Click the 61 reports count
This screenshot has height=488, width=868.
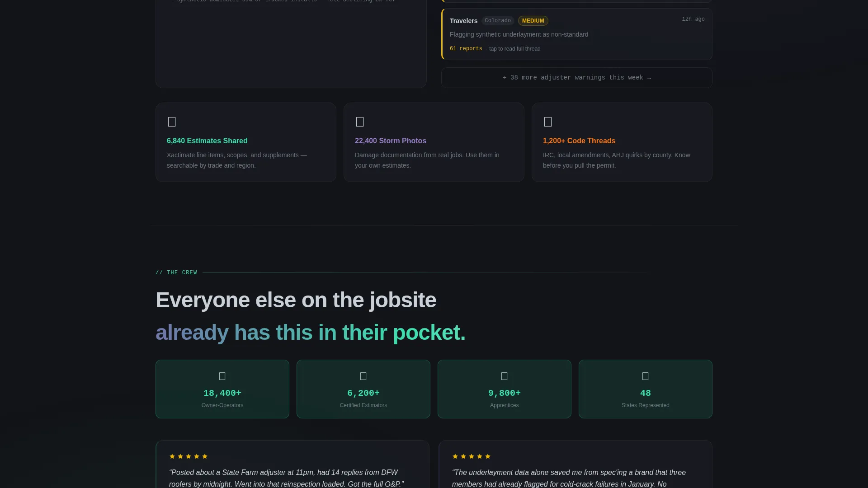(466, 49)
